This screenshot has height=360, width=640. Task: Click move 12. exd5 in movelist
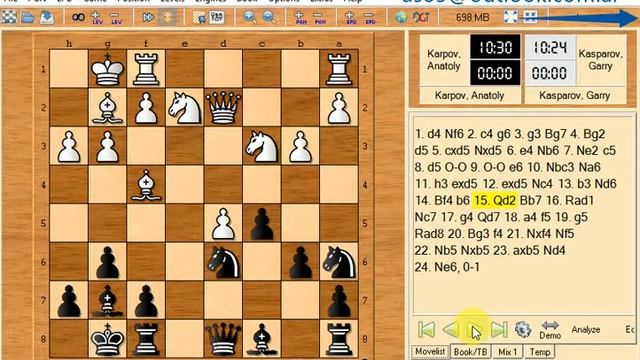pyautogui.click(x=506, y=184)
